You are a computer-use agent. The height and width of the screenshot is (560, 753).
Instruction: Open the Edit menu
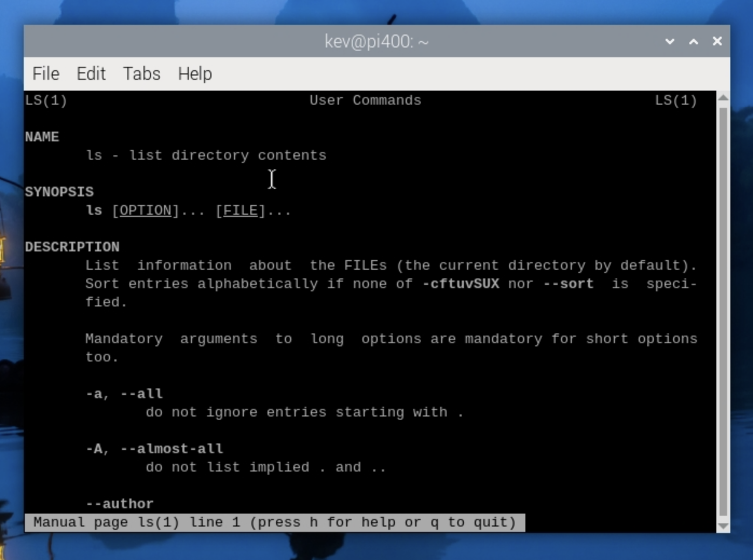pos(91,73)
